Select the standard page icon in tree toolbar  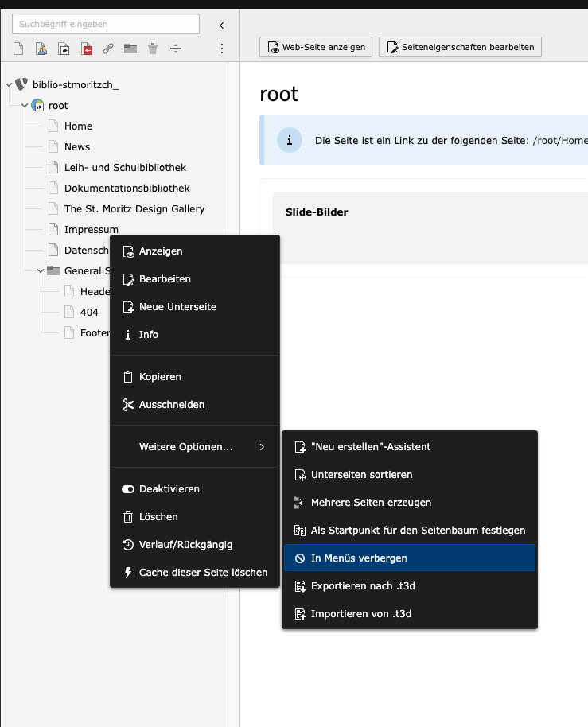(19, 49)
